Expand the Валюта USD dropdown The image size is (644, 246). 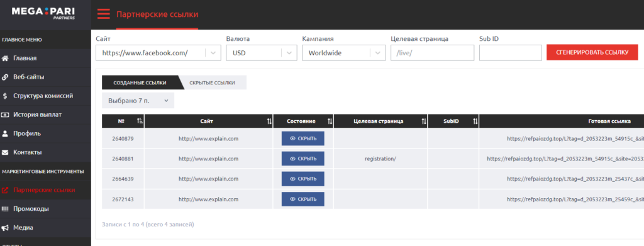261,53
